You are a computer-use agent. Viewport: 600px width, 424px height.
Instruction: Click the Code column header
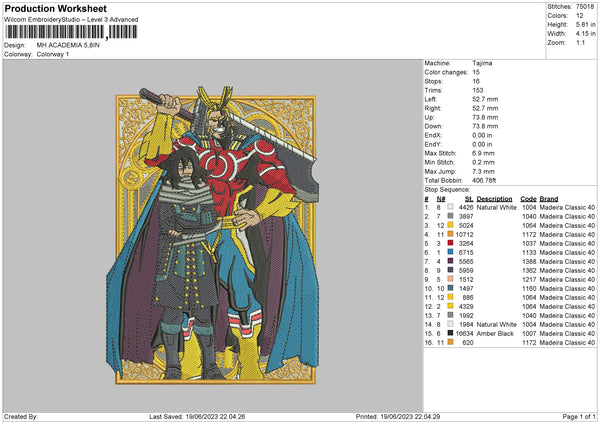point(528,198)
